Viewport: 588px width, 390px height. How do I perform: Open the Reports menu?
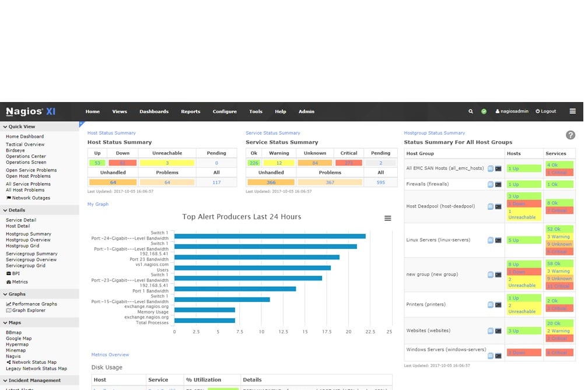(191, 111)
